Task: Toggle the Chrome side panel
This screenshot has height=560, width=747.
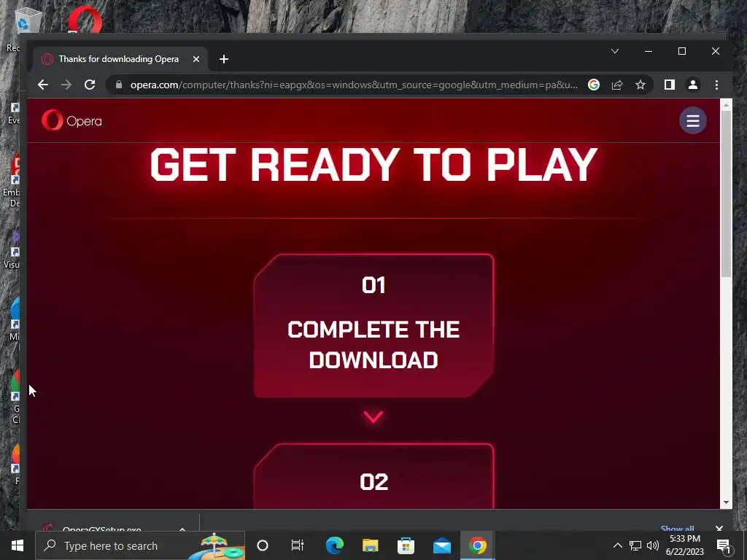Action: point(670,85)
